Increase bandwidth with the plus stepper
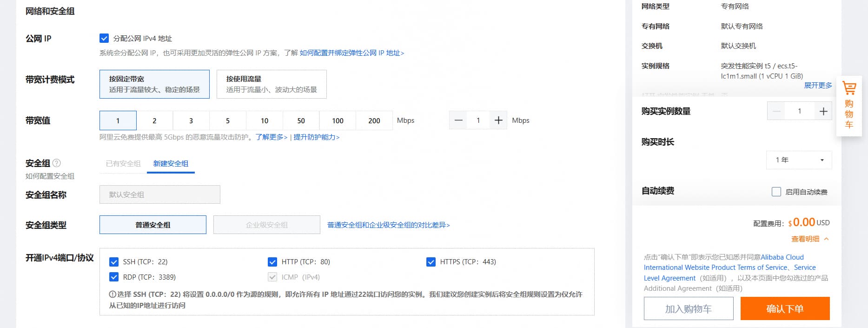Screen dimensions: 868x328 pyautogui.click(x=498, y=120)
